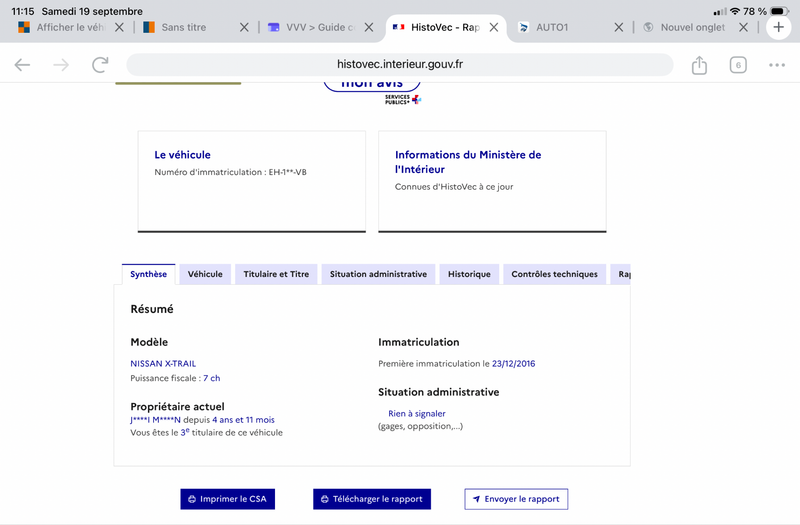Focus the histovec.interieur.gouv.fr address bar
Screen dimensions: 800x525
[x=399, y=64]
